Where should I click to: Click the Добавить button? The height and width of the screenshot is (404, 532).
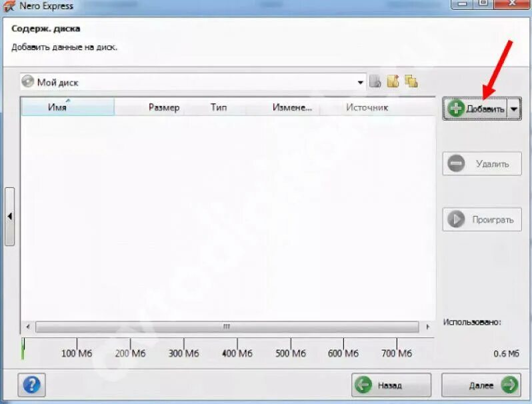(475, 109)
